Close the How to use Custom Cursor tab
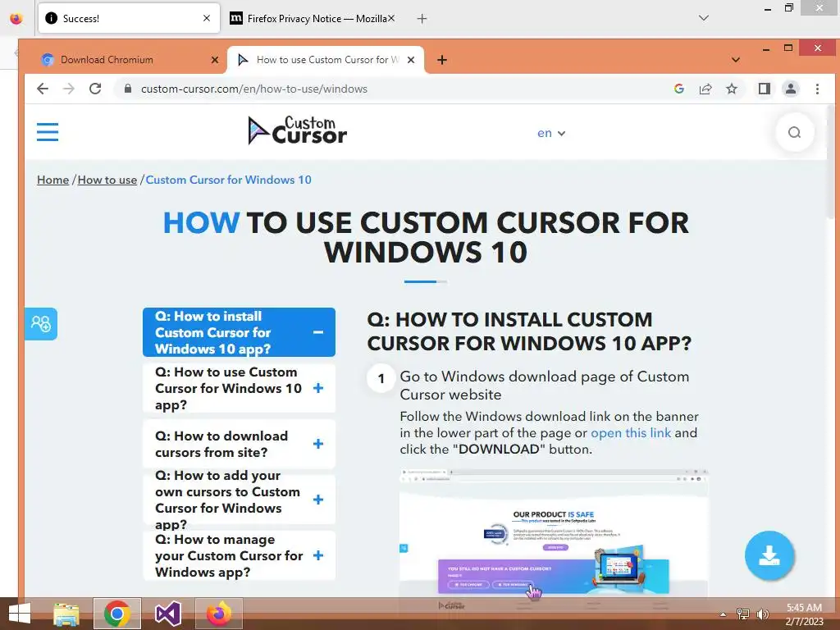Screen dimensions: 840x630 (x=411, y=60)
